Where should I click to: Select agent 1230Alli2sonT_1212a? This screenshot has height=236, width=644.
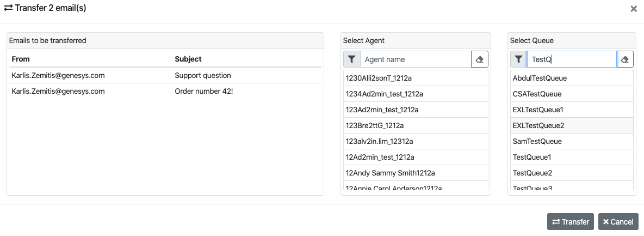[416, 78]
